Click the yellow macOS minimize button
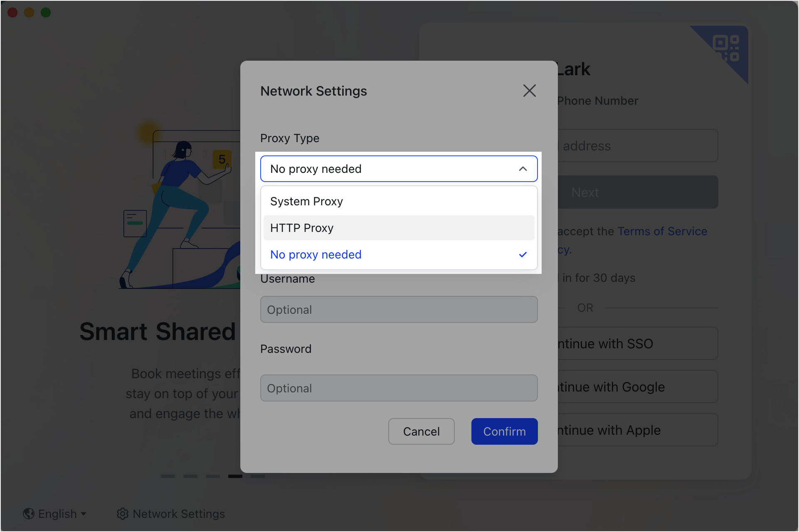 (x=29, y=12)
